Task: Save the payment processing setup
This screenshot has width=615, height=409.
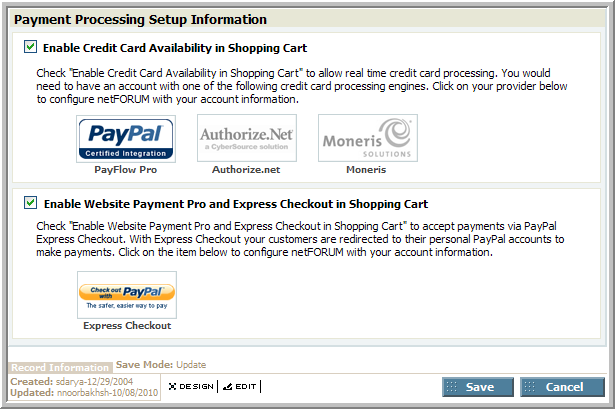Action: [478, 387]
